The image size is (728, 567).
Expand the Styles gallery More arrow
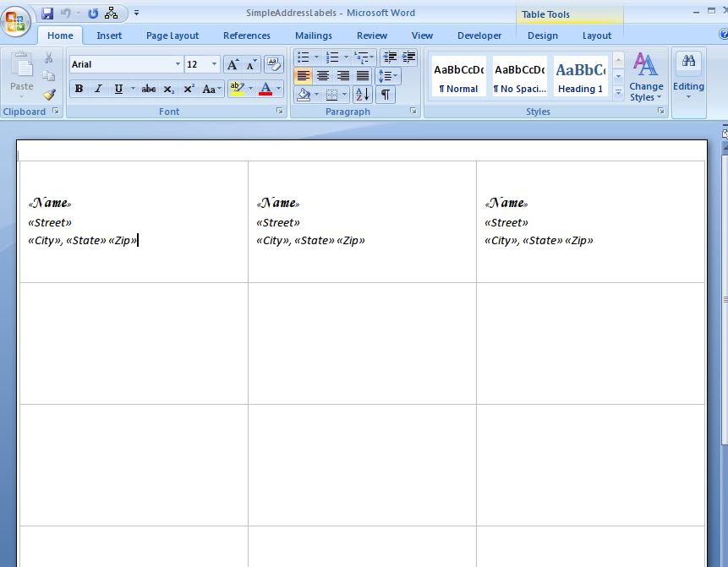[618, 93]
